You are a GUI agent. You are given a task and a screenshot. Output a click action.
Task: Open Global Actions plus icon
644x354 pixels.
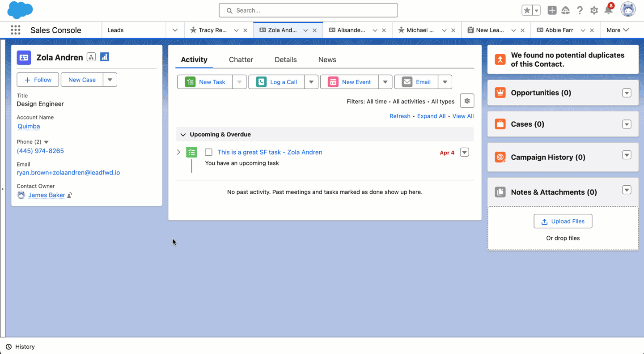552,10
